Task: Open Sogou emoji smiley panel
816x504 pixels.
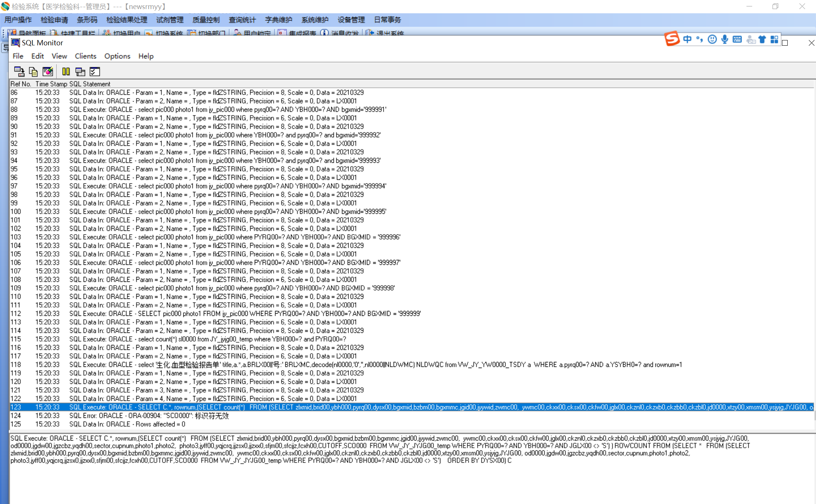Action: tap(712, 39)
